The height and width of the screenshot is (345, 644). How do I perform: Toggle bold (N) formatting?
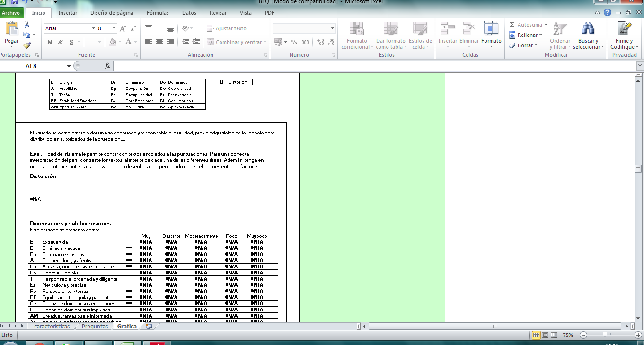(50, 42)
